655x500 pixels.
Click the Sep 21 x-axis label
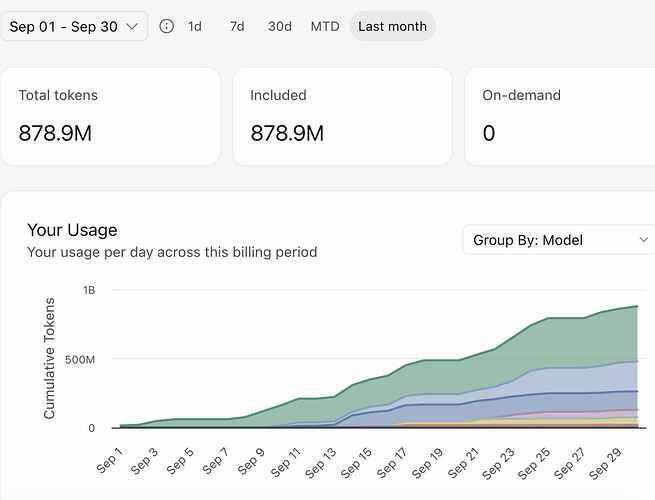click(x=463, y=463)
